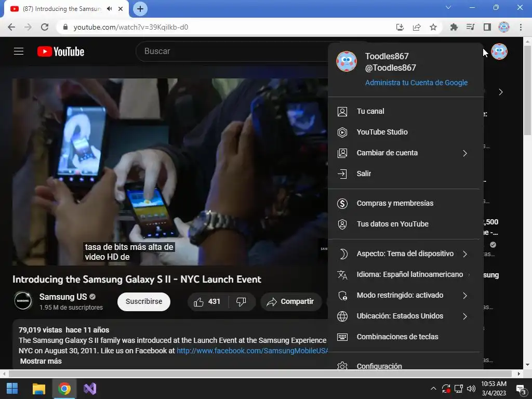This screenshot has width=532, height=399.
Task: Click the Chrome address bar URL
Action: (x=130, y=27)
